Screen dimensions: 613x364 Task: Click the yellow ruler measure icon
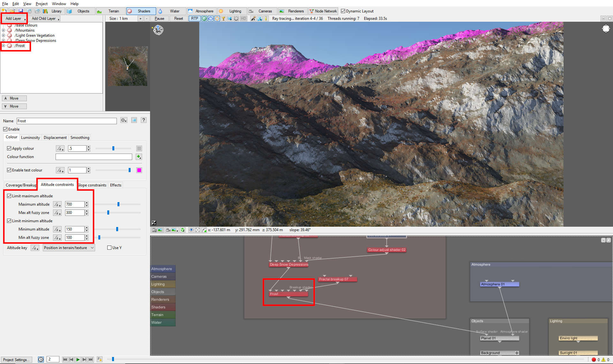click(x=266, y=19)
